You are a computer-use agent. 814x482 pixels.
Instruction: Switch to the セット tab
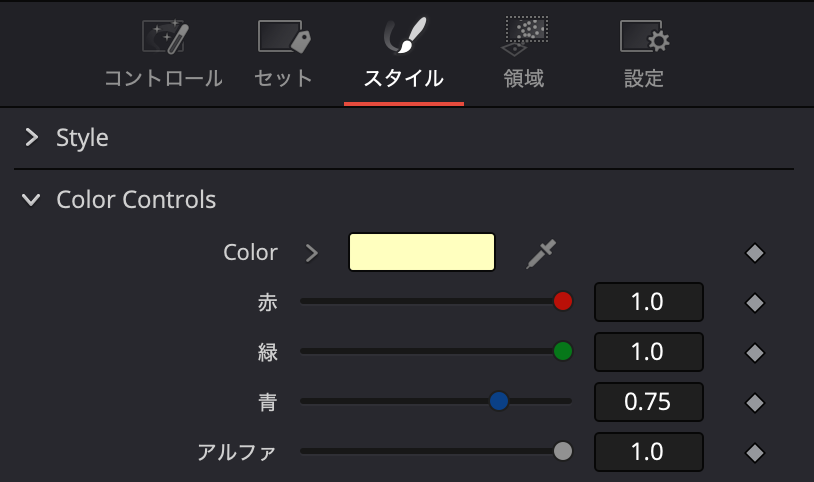click(x=283, y=55)
